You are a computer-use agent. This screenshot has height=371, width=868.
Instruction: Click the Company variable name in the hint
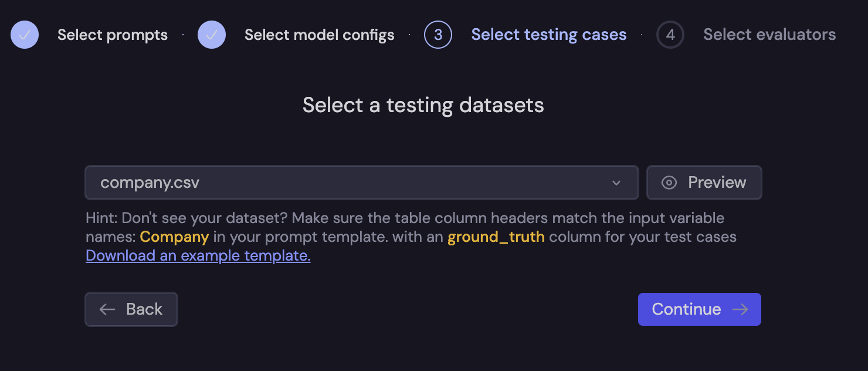click(x=174, y=237)
